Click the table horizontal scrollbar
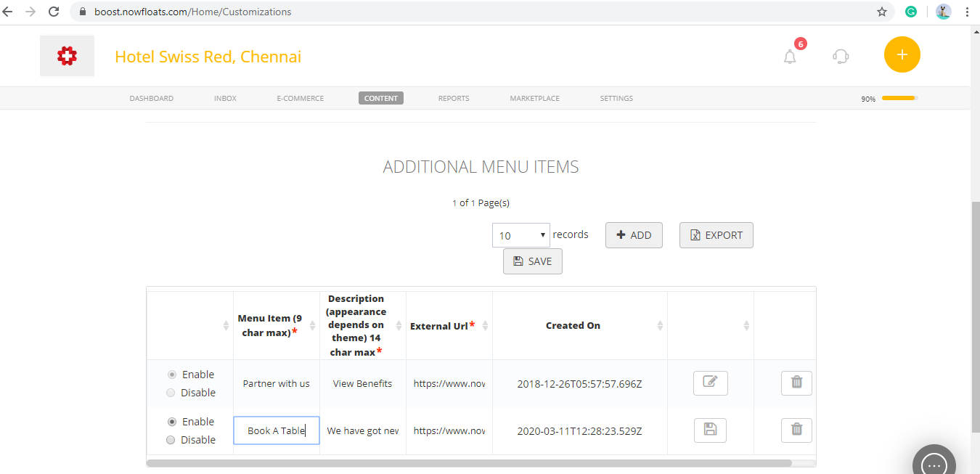The height and width of the screenshot is (474, 980). 470,462
